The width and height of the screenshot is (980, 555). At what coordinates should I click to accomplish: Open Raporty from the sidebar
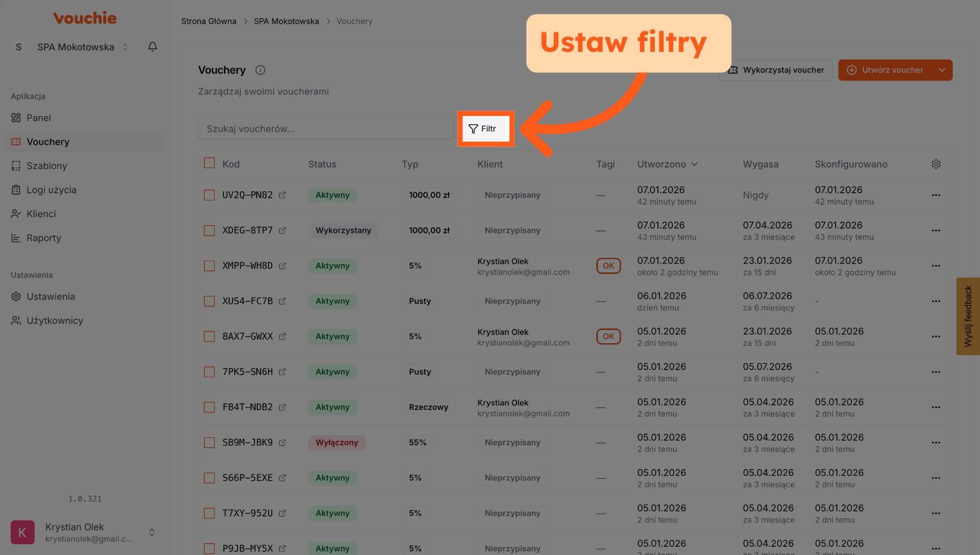[44, 238]
